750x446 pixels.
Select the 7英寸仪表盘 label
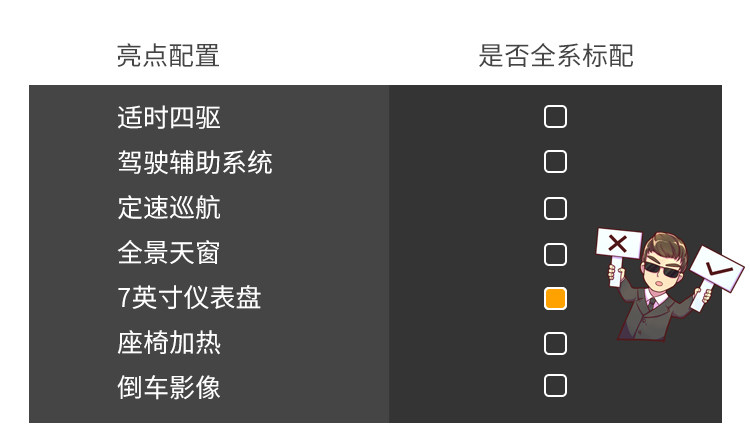(189, 298)
